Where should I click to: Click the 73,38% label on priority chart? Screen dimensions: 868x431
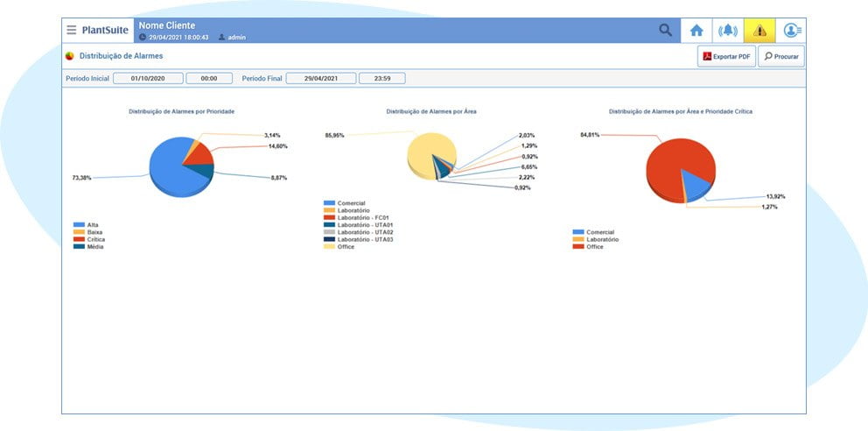click(82, 178)
